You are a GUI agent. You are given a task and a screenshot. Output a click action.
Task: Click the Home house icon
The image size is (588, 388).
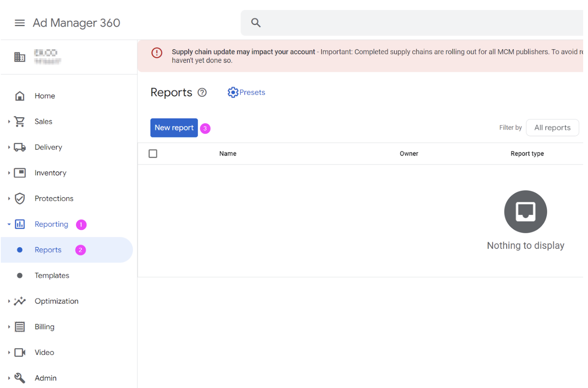(x=19, y=96)
